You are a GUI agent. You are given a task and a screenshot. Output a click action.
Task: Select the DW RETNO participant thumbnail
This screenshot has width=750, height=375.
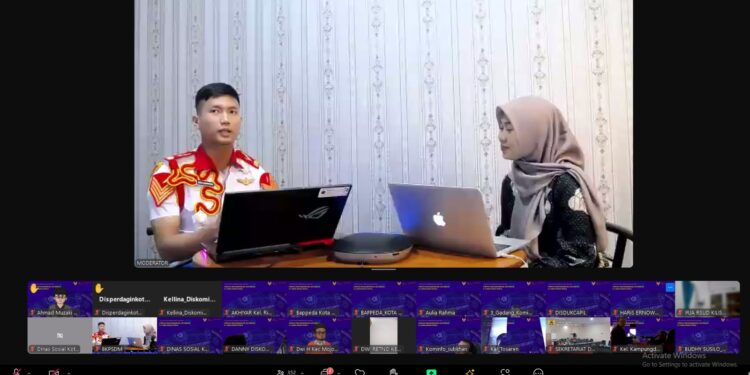point(384,335)
